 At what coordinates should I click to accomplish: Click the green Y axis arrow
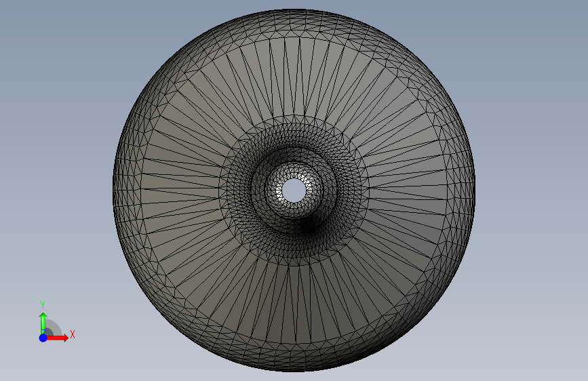point(43,323)
